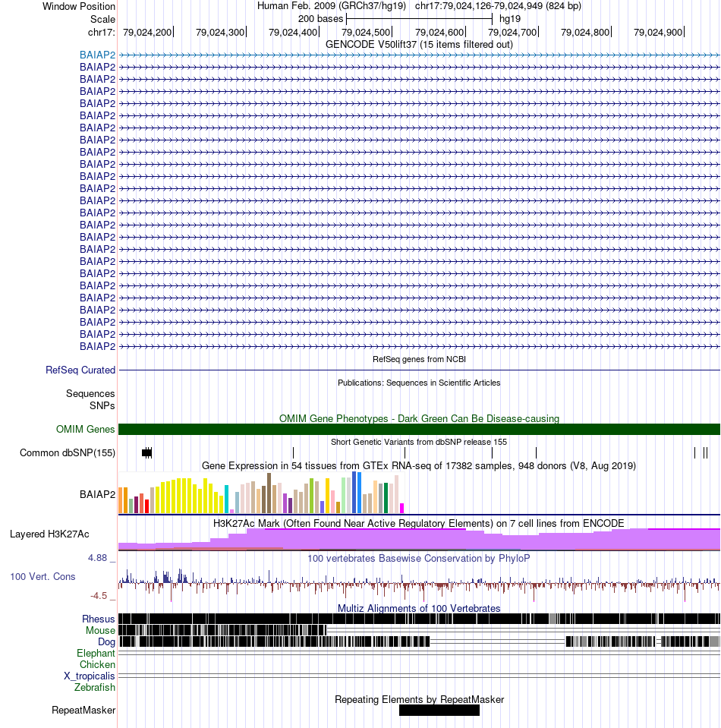
Task: Open '100 vertebrates Basewise Conservation by PhyloP' title
Action: [419, 559]
